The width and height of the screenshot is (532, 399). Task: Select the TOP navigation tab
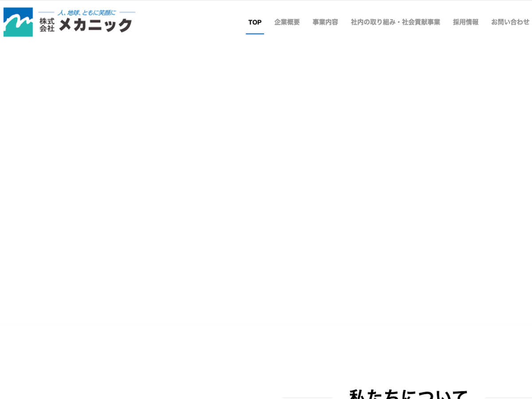[255, 22]
